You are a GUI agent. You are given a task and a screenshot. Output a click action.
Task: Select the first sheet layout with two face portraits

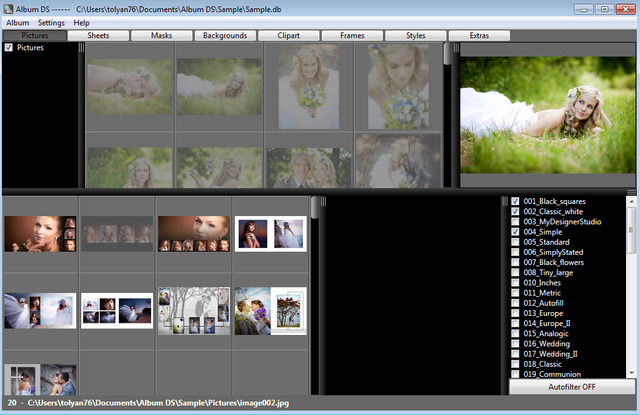point(41,234)
